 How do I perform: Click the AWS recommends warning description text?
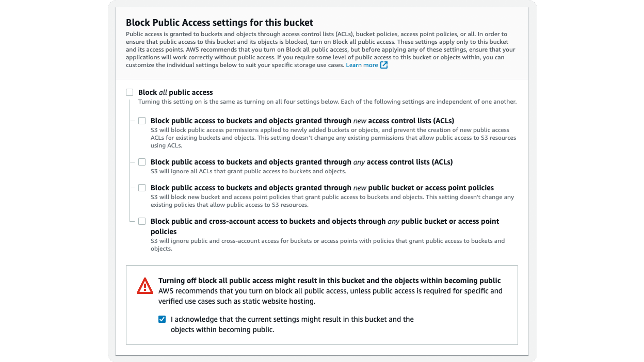pyautogui.click(x=330, y=295)
